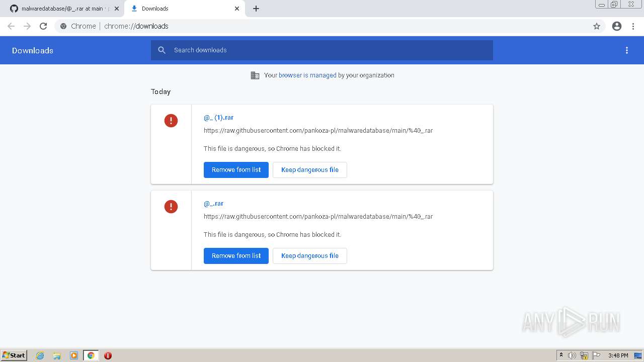Image resolution: width=644 pixels, height=362 pixels.
Task: Click the Chrome site info icon in address bar
Action: (x=63, y=26)
